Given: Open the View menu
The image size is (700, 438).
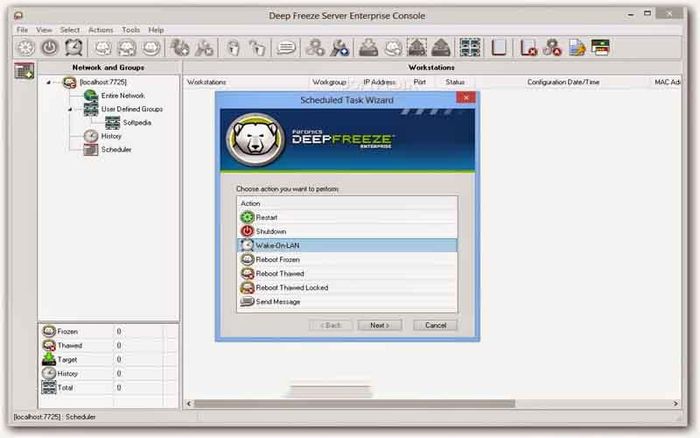Looking at the screenshot, I should (x=44, y=30).
